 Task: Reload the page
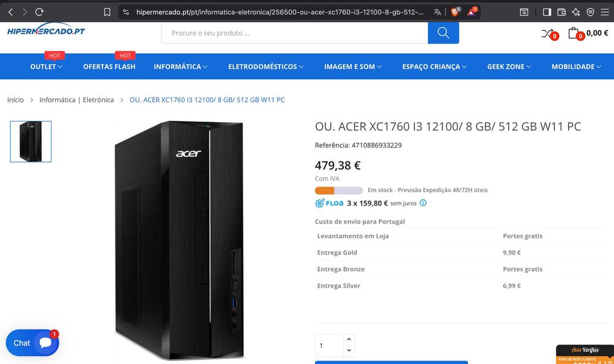click(x=39, y=12)
